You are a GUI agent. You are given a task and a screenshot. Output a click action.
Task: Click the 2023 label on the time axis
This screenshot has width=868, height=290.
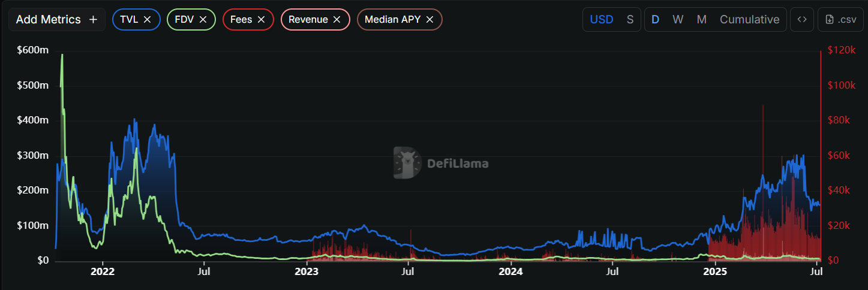click(307, 272)
